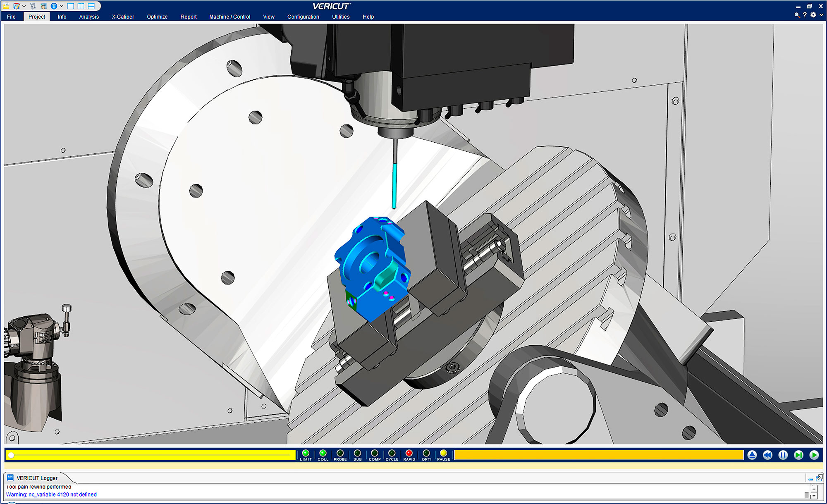Click the animation speed slider handle
This screenshot has width=827, height=504.
[12, 455]
